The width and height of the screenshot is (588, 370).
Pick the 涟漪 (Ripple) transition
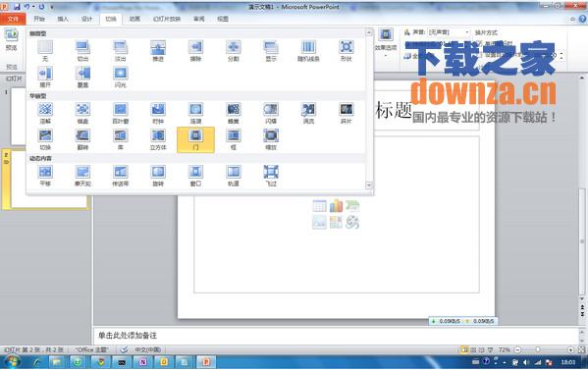pyautogui.click(x=195, y=113)
